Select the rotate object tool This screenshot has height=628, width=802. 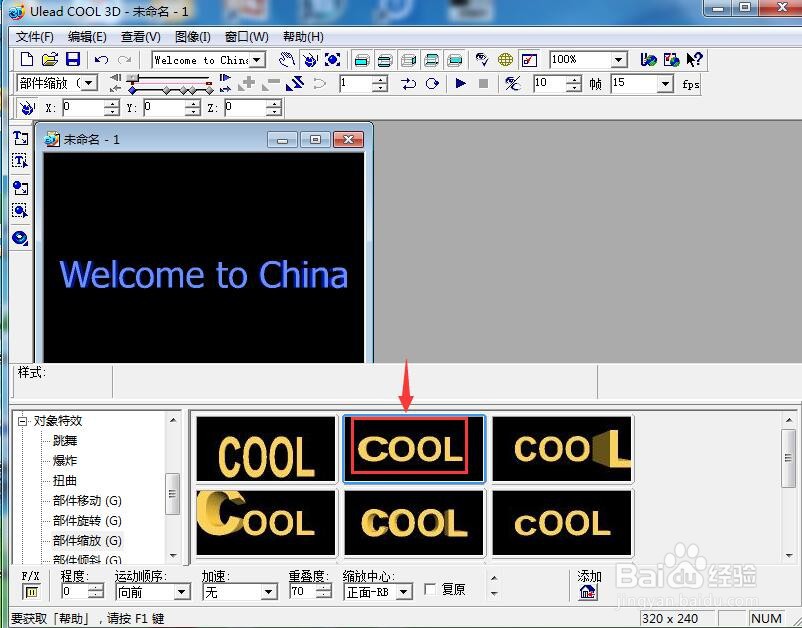(x=309, y=60)
